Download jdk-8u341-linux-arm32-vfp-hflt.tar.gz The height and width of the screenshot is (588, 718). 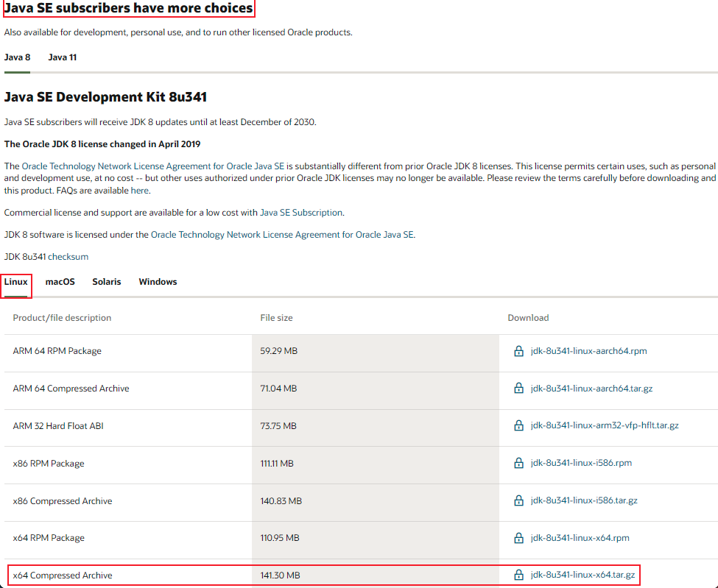point(605,425)
